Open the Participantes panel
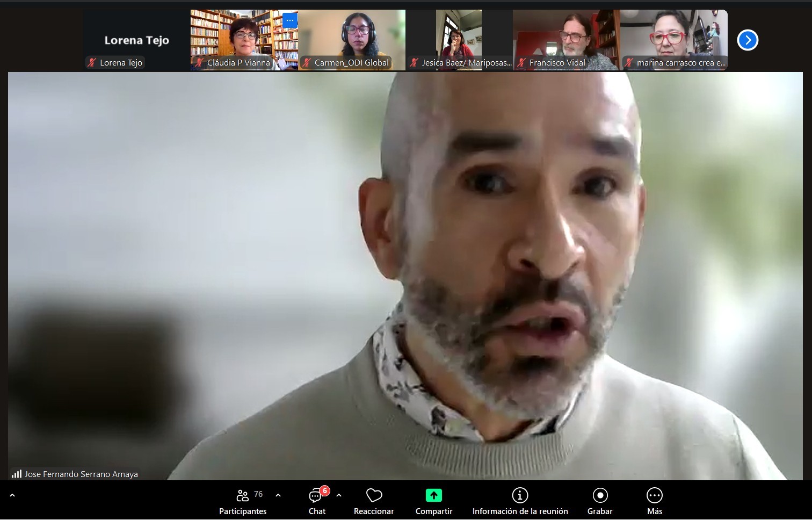The height and width of the screenshot is (520, 812). coord(243,501)
